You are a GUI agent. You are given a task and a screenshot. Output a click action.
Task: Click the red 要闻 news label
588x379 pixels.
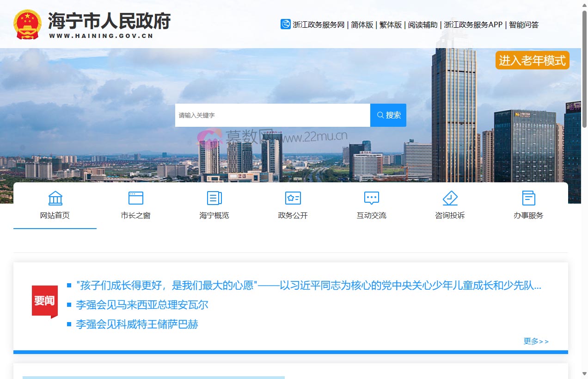coord(44,299)
